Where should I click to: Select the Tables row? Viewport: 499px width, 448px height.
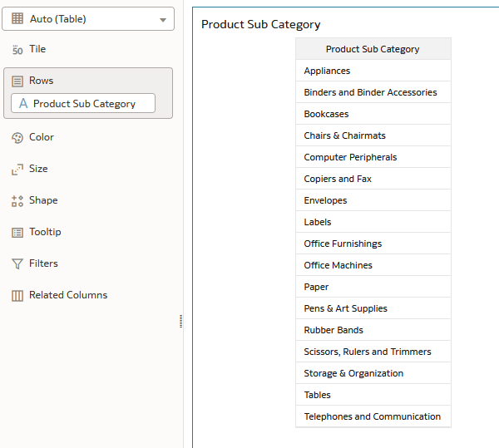pyautogui.click(x=373, y=395)
